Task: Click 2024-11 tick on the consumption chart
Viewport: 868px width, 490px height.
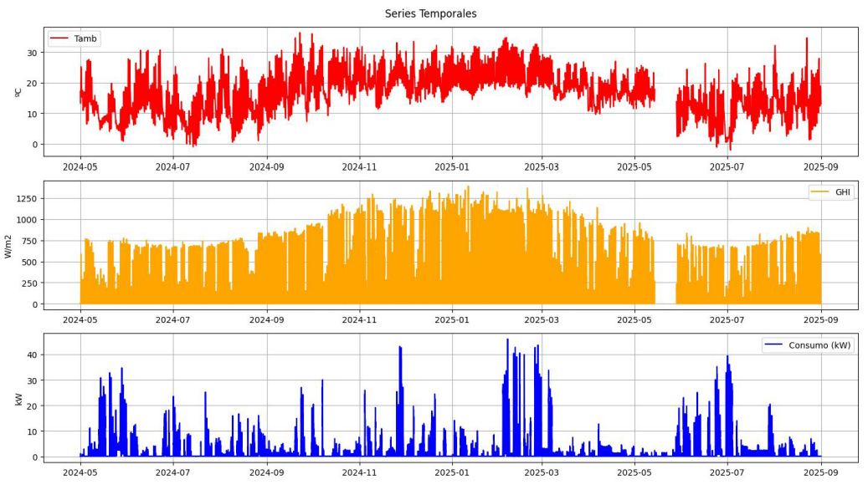Action: point(360,472)
